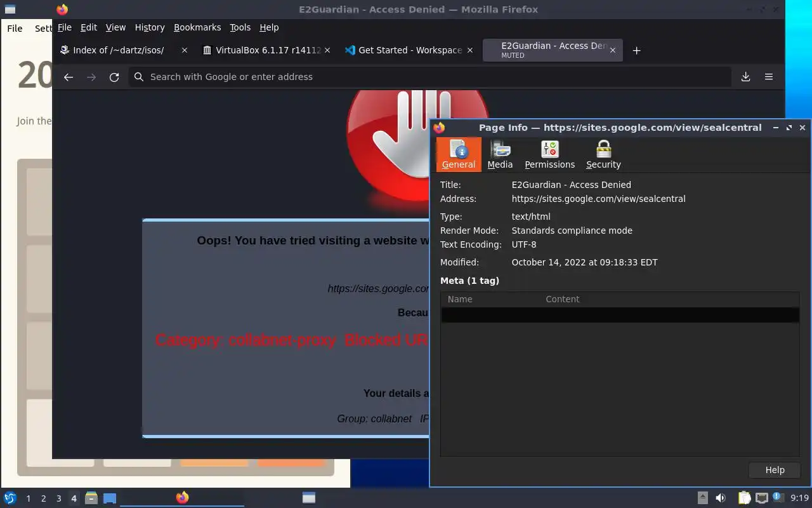
Task: Open the History menu
Action: 150,27
